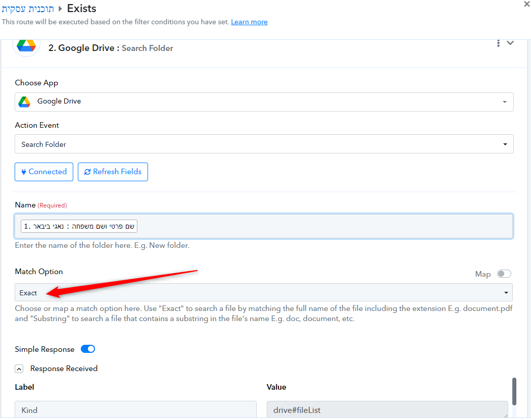Open the three-dot step options menu
This screenshot has width=531, height=420.
pos(498,43)
